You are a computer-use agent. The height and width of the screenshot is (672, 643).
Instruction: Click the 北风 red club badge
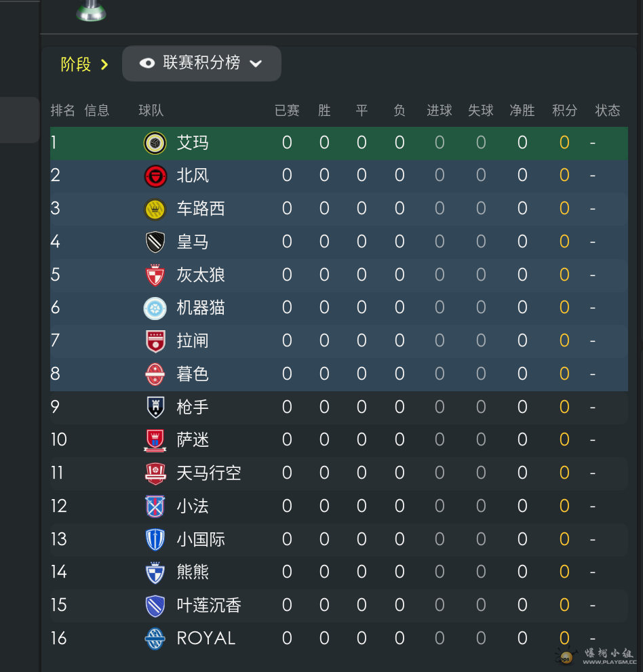[155, 176]
